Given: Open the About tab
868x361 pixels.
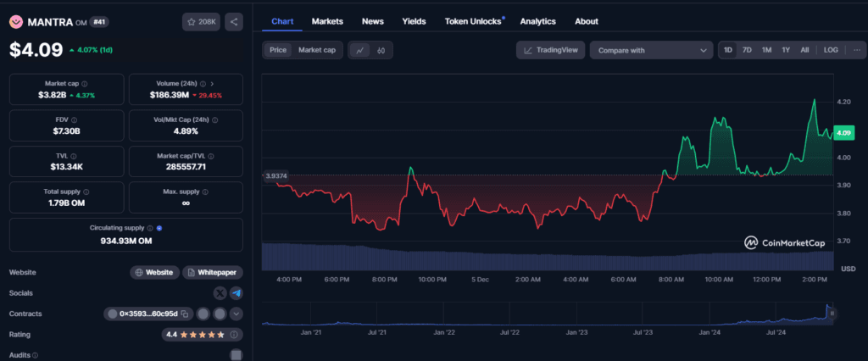Looking at the screenshot, I should (587, 21).
